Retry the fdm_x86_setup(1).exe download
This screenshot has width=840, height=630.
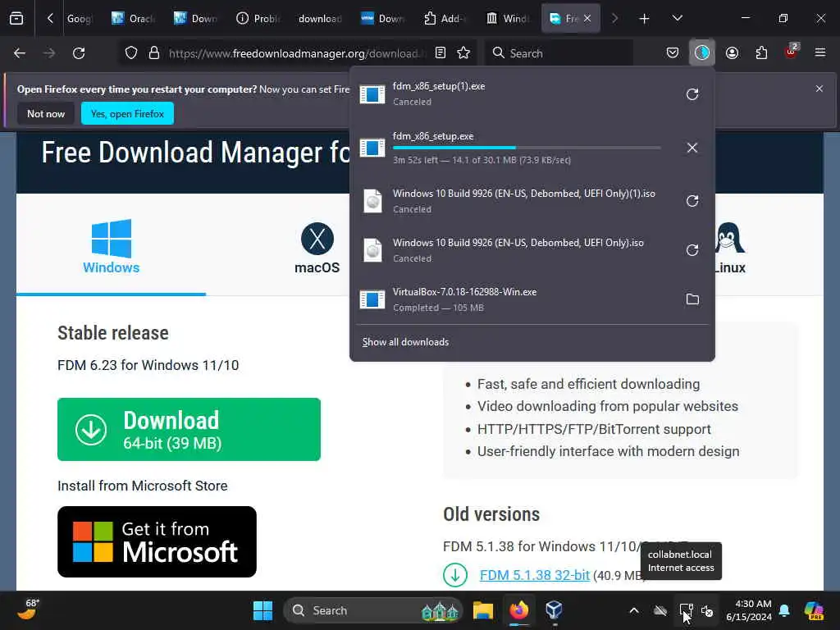point(692,94)
